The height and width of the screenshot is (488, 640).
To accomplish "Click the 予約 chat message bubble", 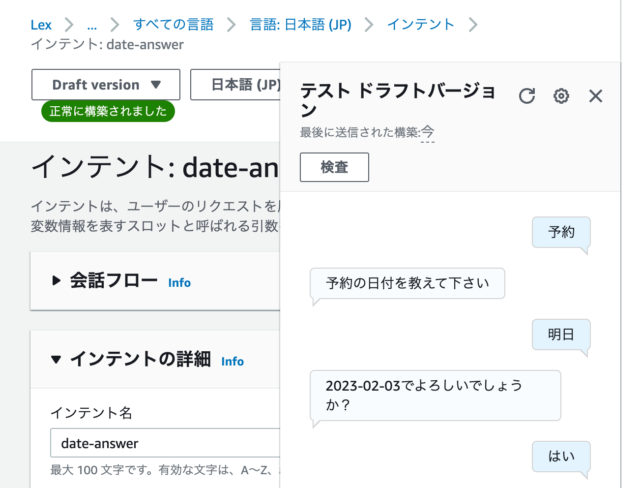I will pos(560,232).
